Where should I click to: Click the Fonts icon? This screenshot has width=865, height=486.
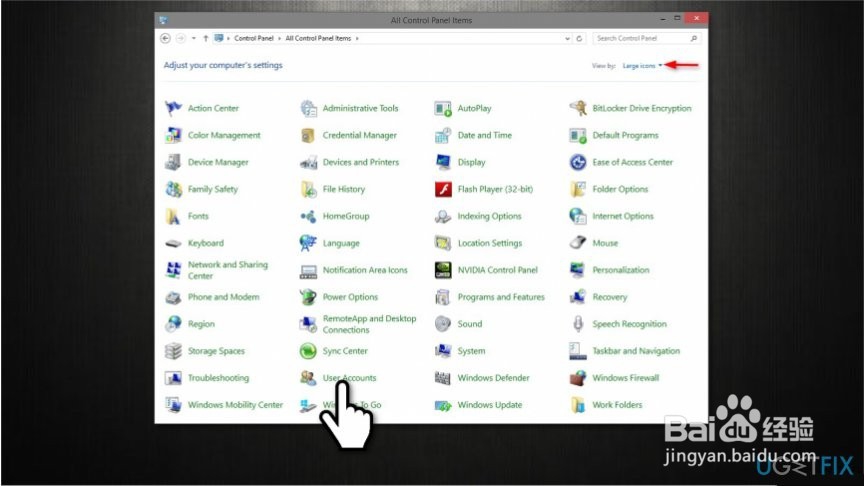pyautogui.click(x=173, y=216)
